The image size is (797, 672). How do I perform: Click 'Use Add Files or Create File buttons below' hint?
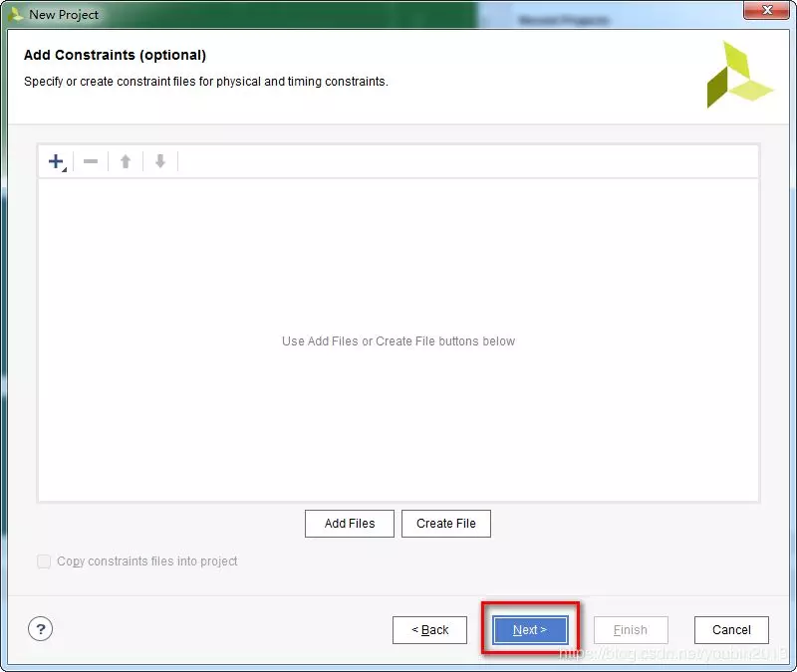pos(398,341)
